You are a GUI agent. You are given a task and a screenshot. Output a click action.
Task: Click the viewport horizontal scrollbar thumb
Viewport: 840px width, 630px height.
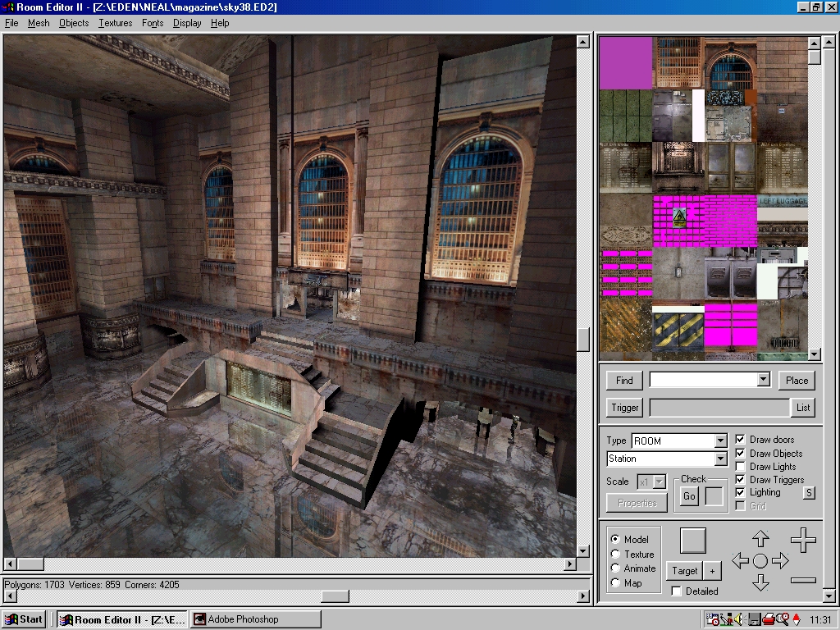[30, 564]
